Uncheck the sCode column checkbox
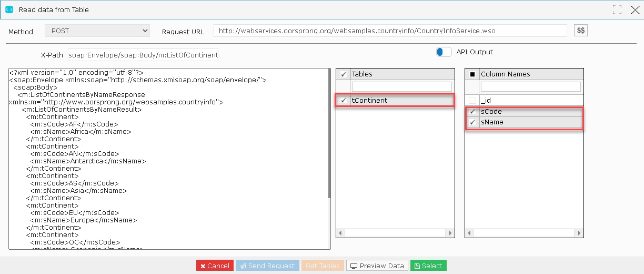 pyautogui.click(x=472, y=111)
